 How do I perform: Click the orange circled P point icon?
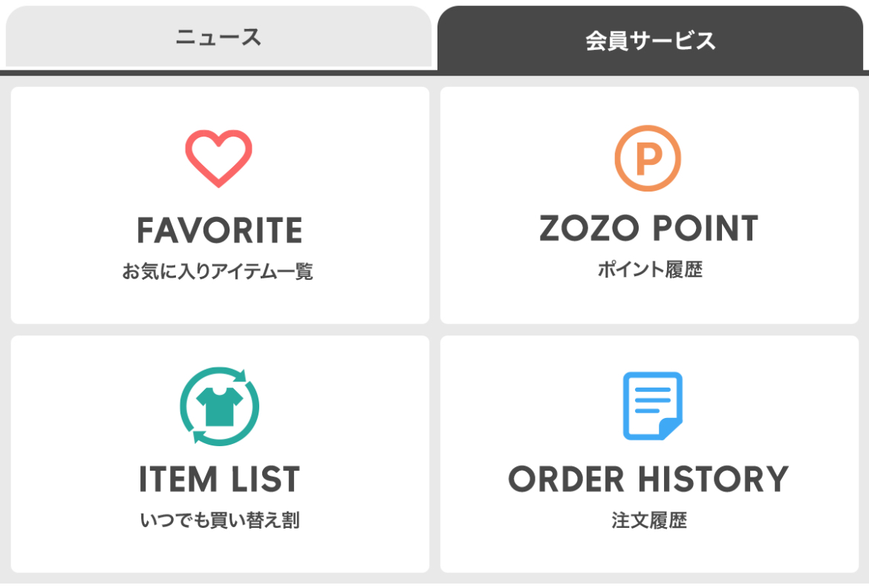(648, 158)
